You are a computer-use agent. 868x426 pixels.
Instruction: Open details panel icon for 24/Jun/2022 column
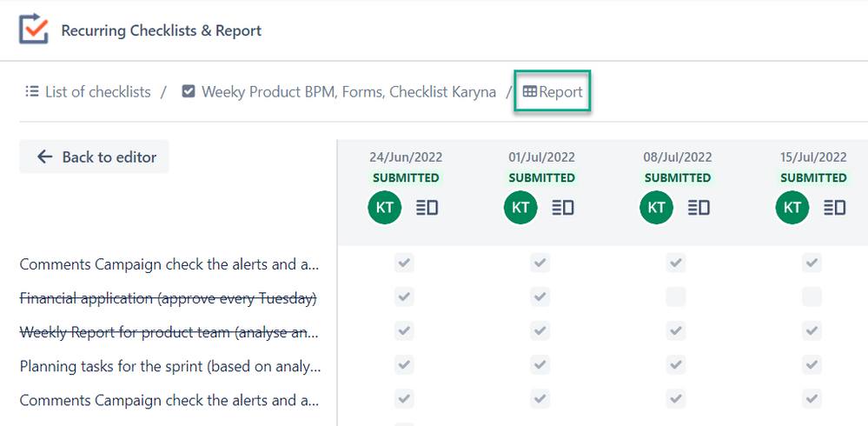point(427,208)
